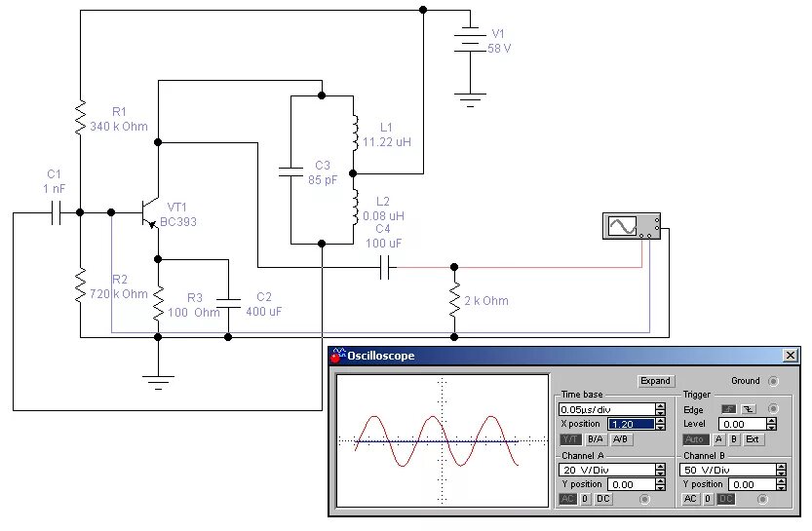Switch display mode to B/A
Viewport: 812px width, 531px height.
(596, 439)
